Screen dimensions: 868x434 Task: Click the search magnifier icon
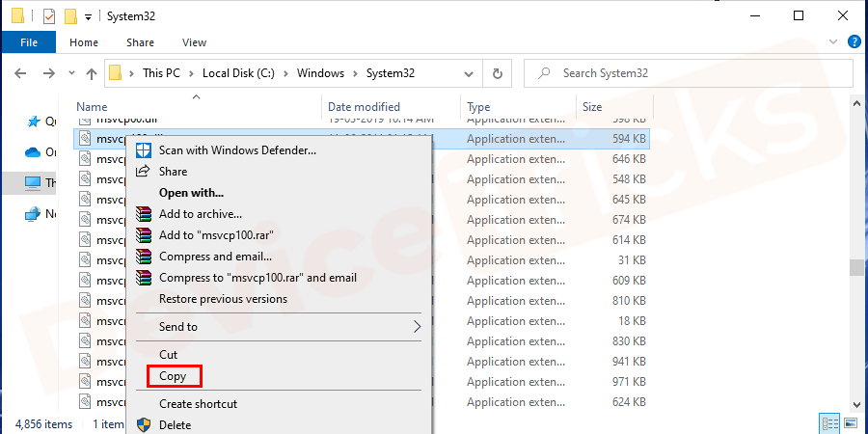544,73
